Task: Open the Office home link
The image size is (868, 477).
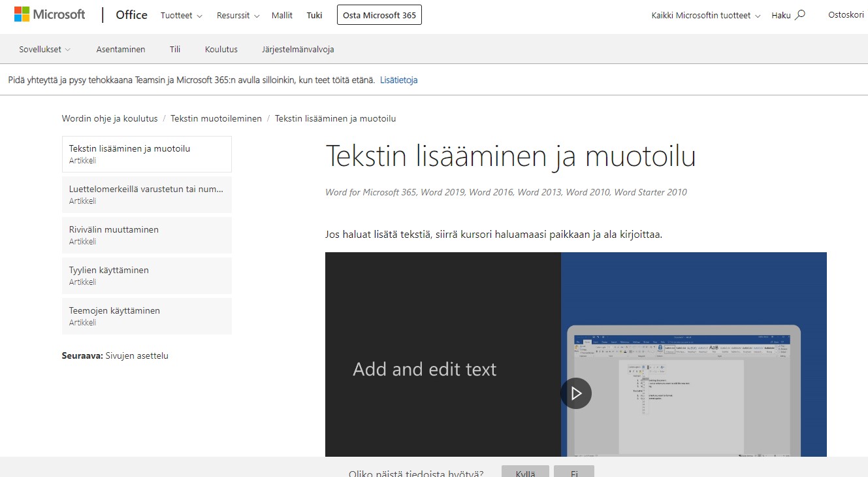Action: pos(131,15)
